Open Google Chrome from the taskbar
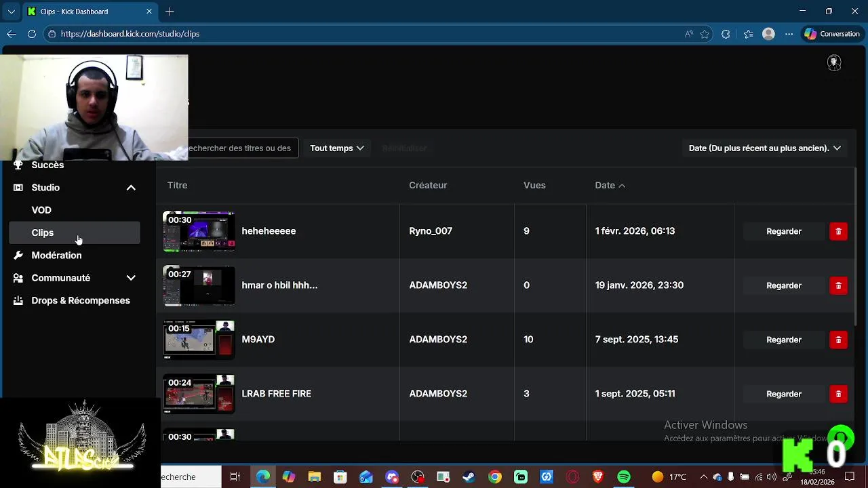868x488 pixels. point(495,477)
